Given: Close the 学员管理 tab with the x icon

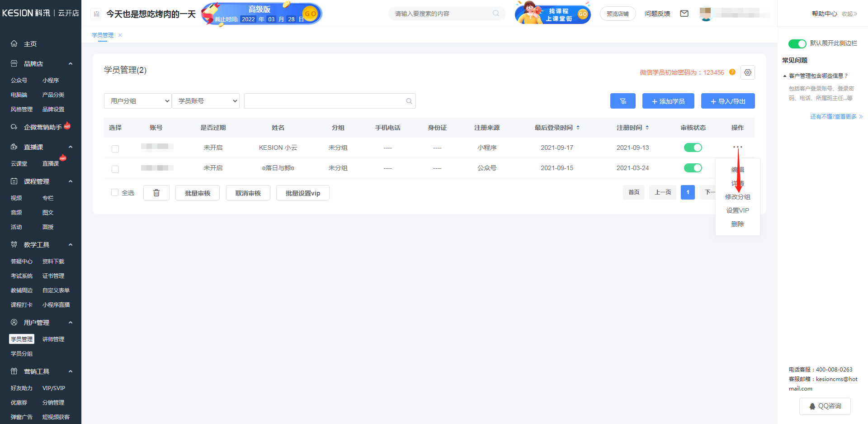Looking at the screenshot, I should click(120, 35).
